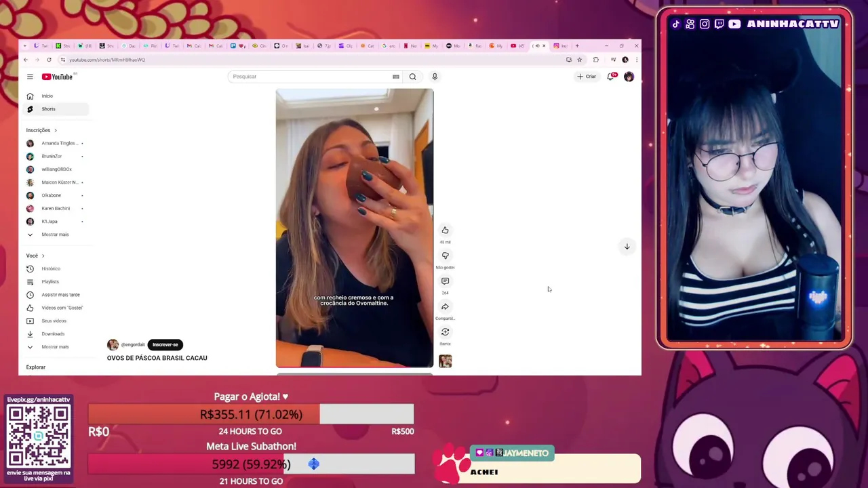This screenshot has height=488, width=868.
Task: Open the BruninZor subscription channel
Action: [56, 157]
